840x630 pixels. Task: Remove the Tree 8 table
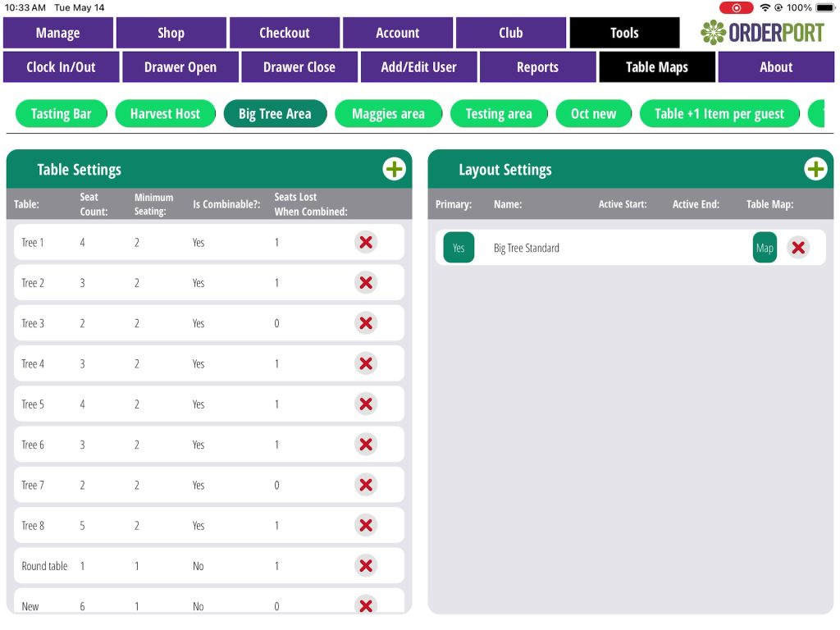pos(366,525)
